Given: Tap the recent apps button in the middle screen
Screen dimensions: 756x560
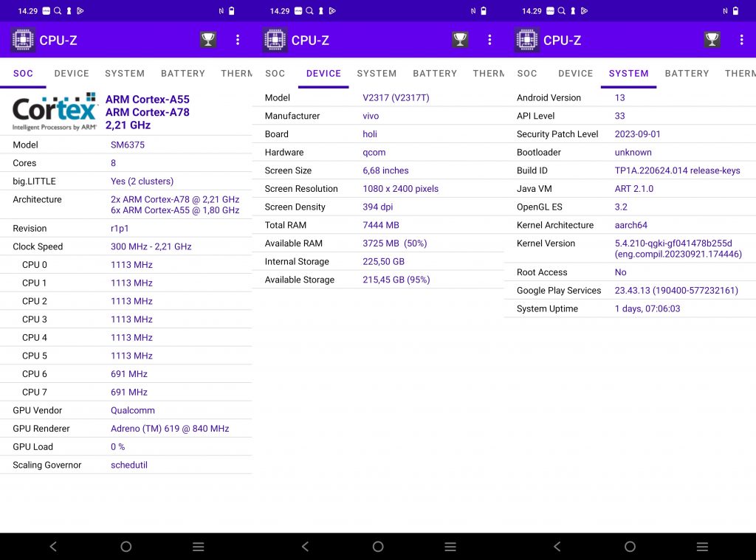Looking at the screenshot, I should (x=450, y=547).
